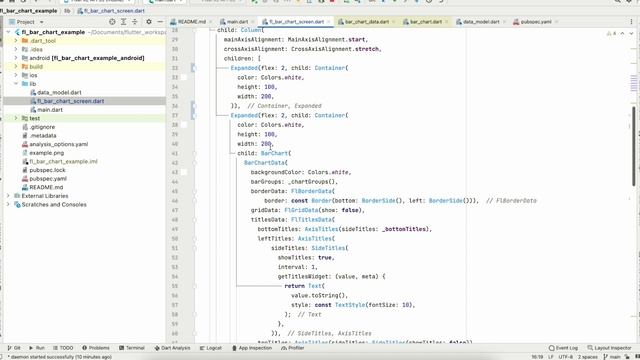The height and width of the screenshot is (360, 640).
Task: Select opened file in Project panel
Action: [112, 22]
